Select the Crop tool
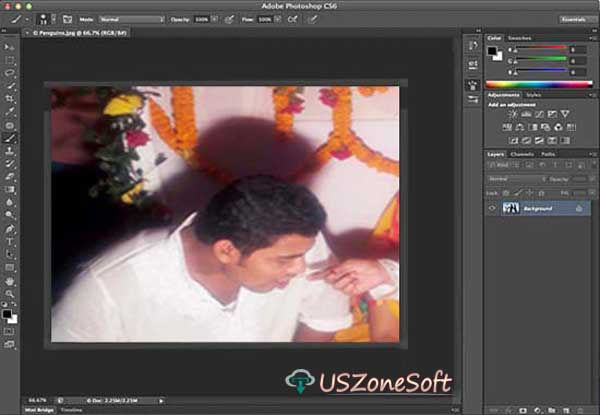This screenshot has height=415, width=600. (10, 99)
